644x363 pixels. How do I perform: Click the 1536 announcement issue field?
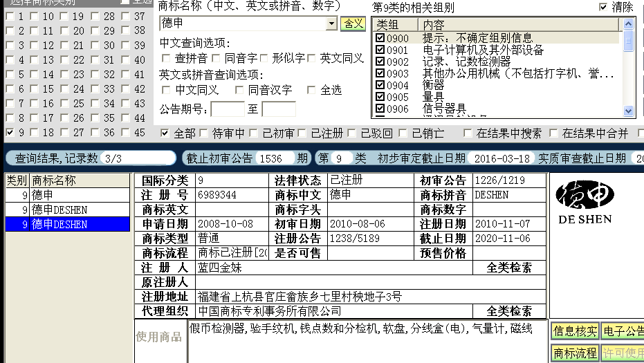(275, 158)
